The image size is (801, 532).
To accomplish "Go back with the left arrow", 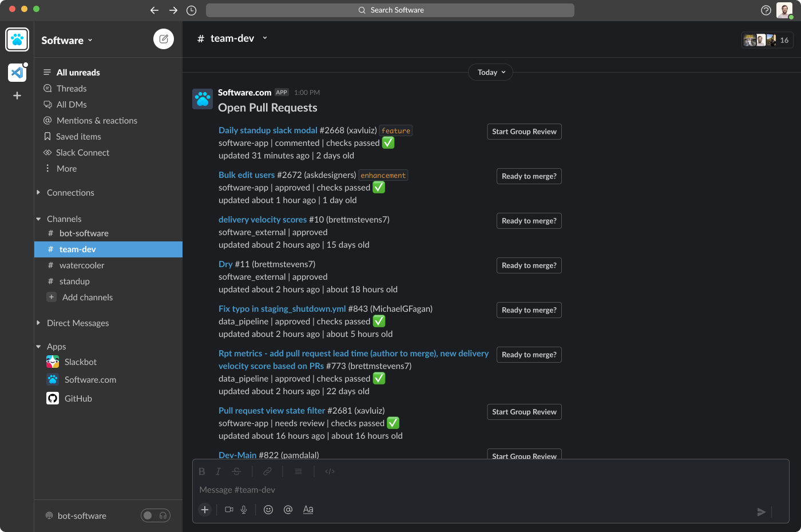I will (154, 10).
